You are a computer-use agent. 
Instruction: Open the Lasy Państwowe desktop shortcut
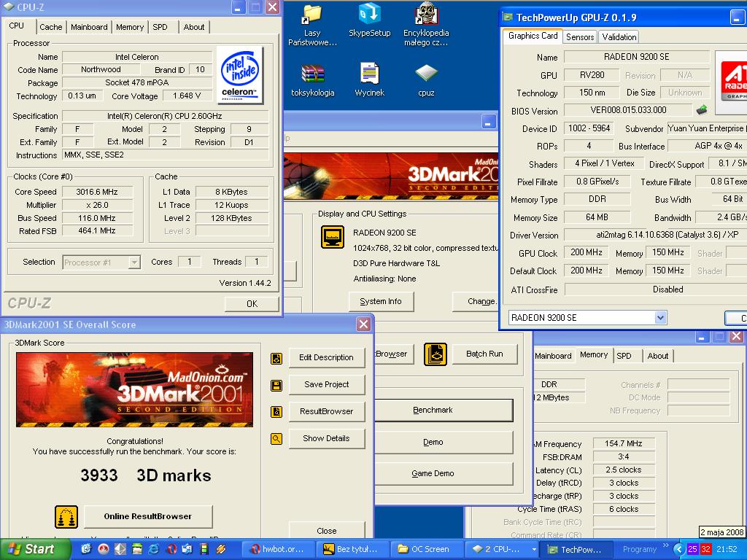tap(312, 26)
